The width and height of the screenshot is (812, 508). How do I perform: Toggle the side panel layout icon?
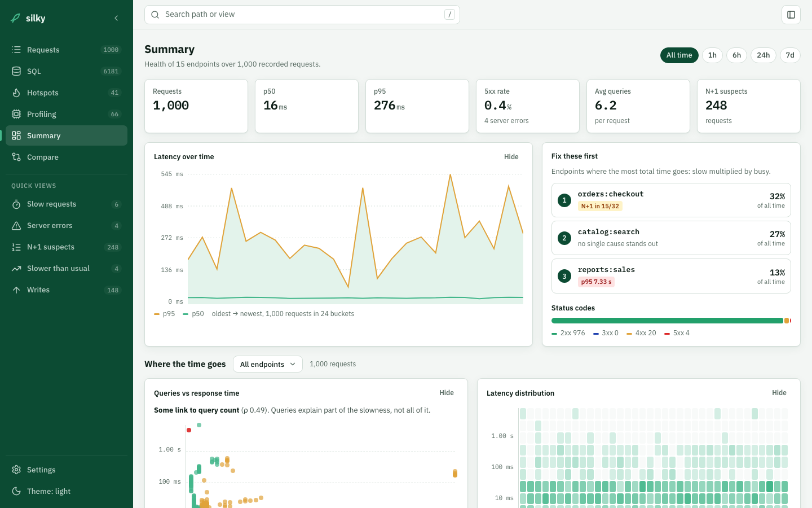[791, 15]
